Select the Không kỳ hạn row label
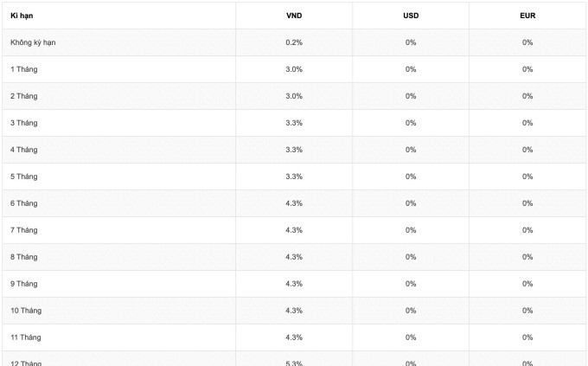This screenshot has height=366, width=588. point(33,42)
